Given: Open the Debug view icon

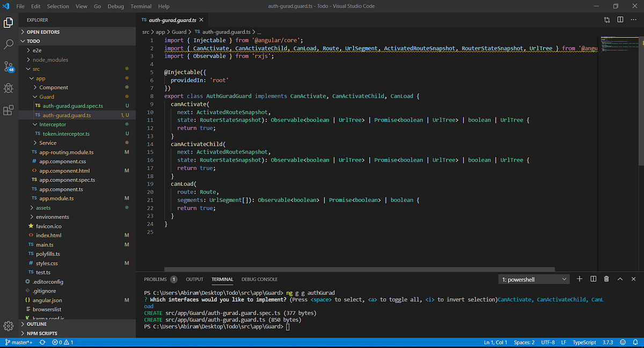Looking at the screenshot, I should [9, 88].
